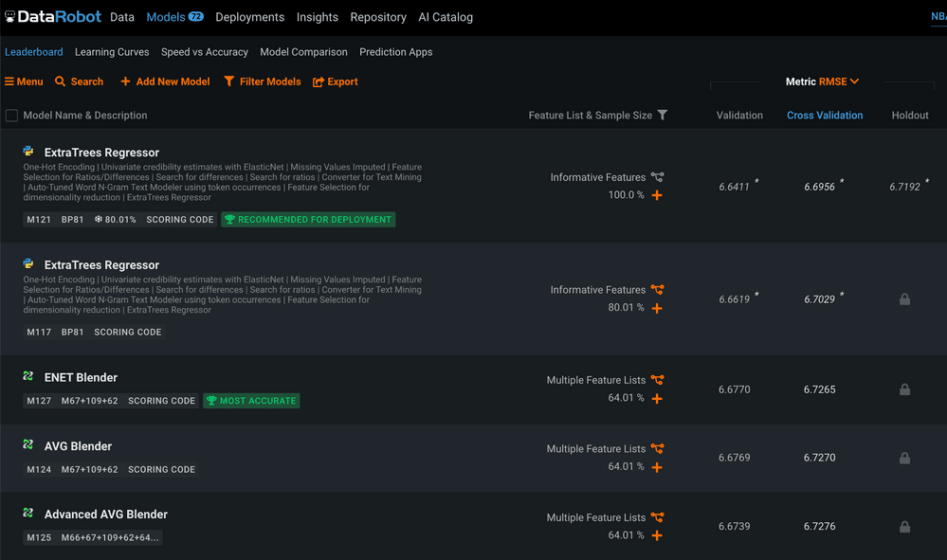Click the 72 models count badge
947x560 pixels.
click(195, 16)
